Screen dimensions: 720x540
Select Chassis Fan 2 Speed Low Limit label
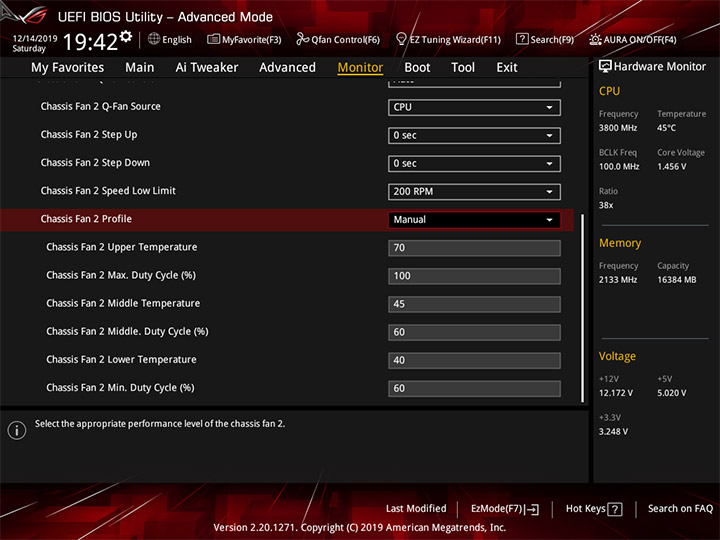coord(108,191)
